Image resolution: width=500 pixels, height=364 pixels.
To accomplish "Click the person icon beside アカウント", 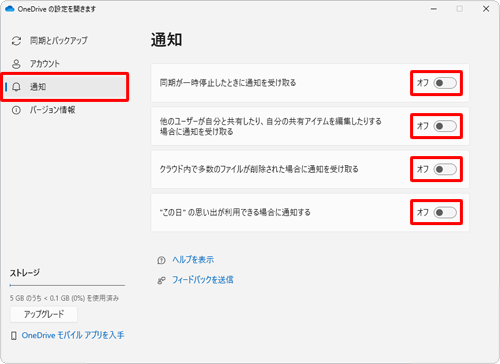I will [x=16, y=64].
